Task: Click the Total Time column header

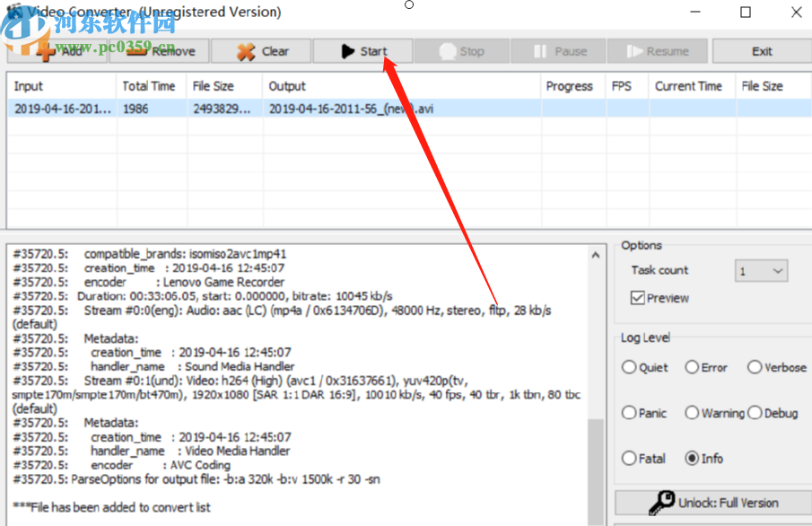Action: click(x=152, y=86)
